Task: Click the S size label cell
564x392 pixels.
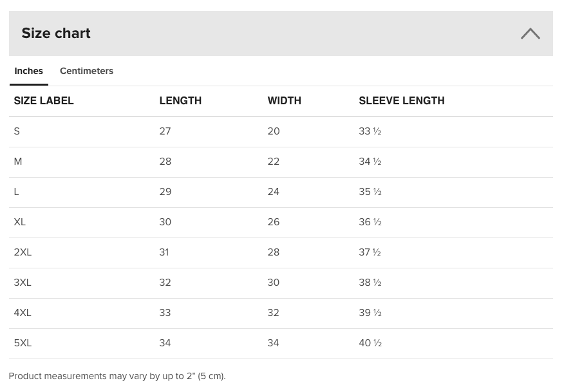Action: [17, 131]
